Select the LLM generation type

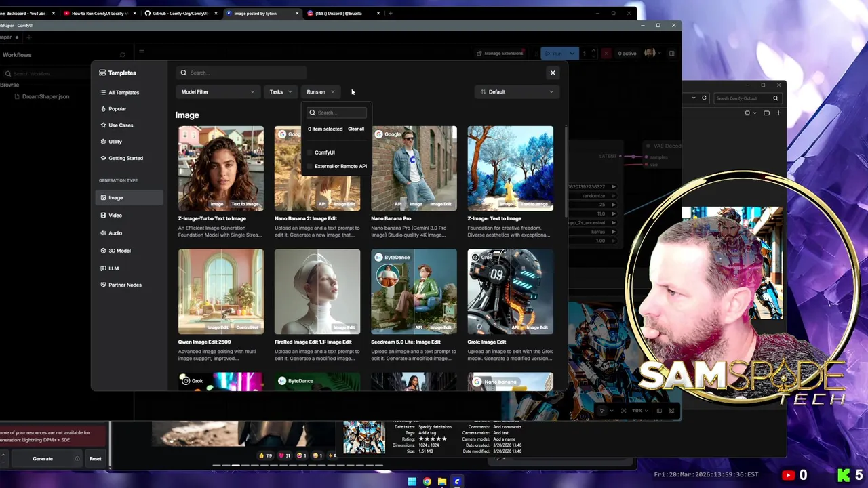pos(130,268)
